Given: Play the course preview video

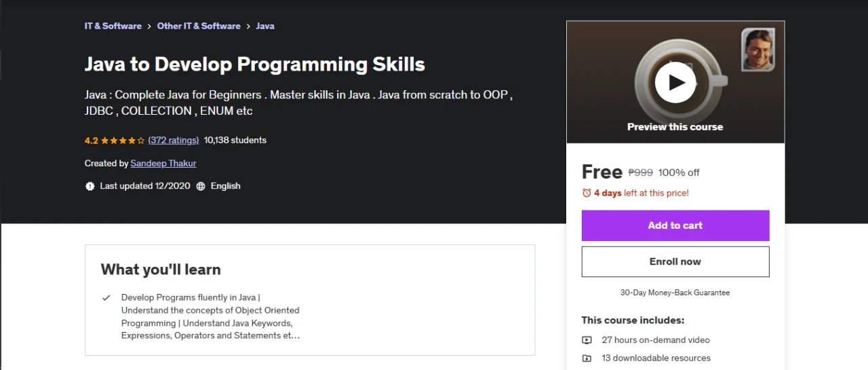Looking at the screenshot, I should click(675, 82).
